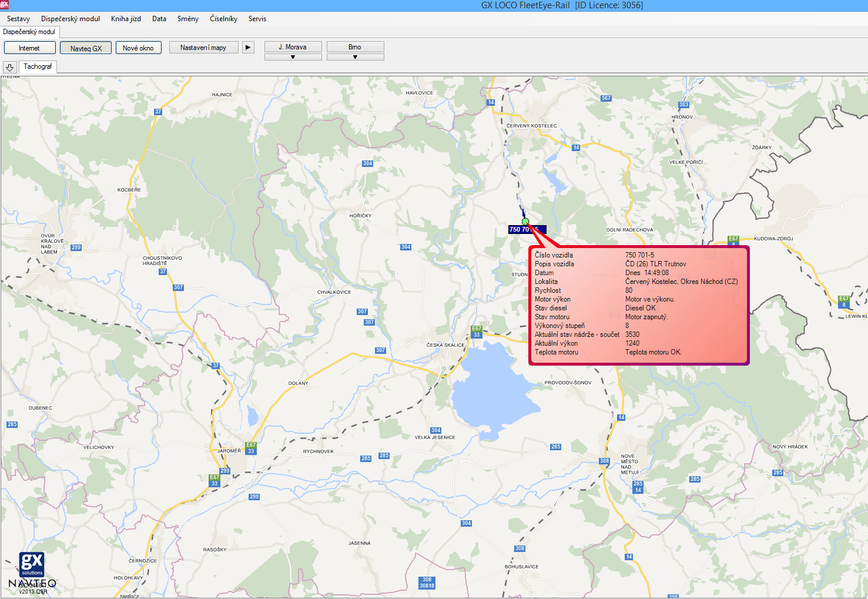Click the 'Teplota motoru OK.' text
The height and width of the screenshot is (599, 868).
pos(653,352)
